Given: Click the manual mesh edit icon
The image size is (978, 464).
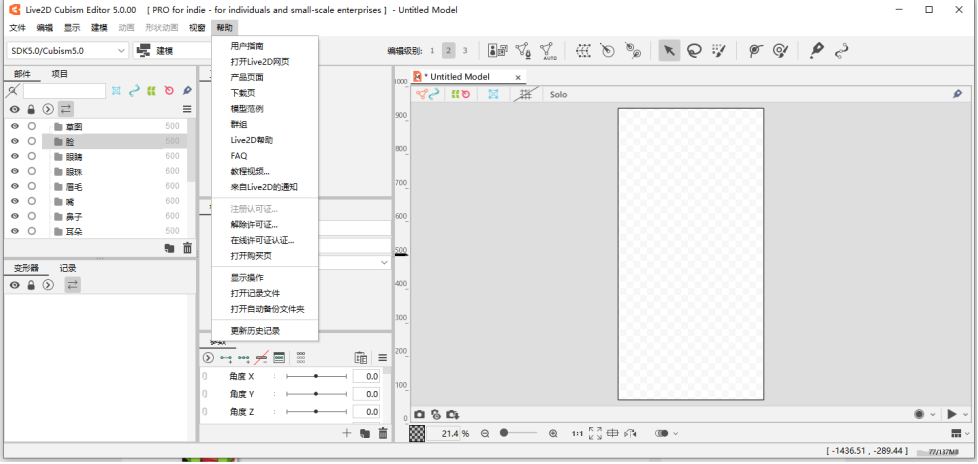Looking at the screenshot, I should [523, 51].
